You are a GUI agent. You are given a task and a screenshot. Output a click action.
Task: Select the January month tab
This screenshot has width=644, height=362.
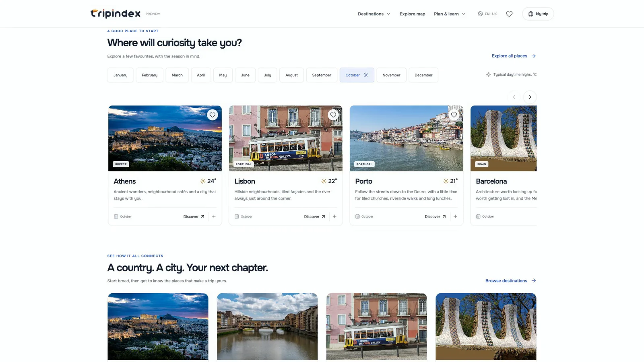point(120,75)
